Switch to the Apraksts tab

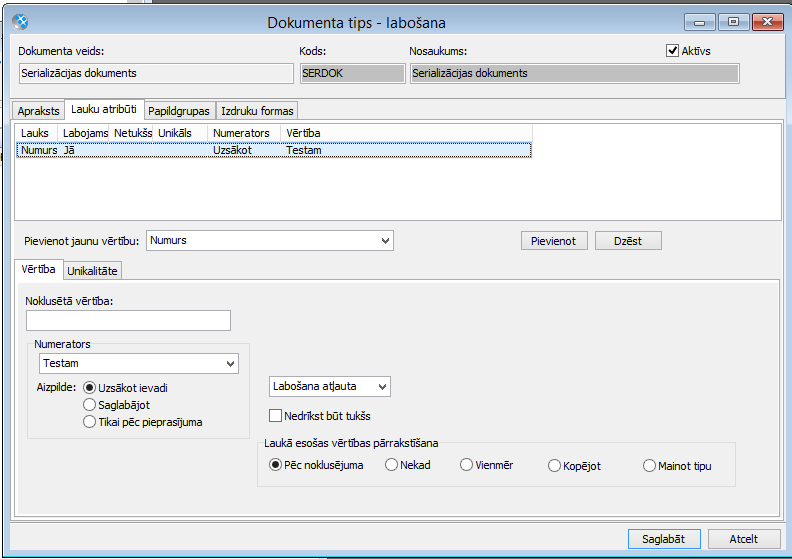coord(38,111)
